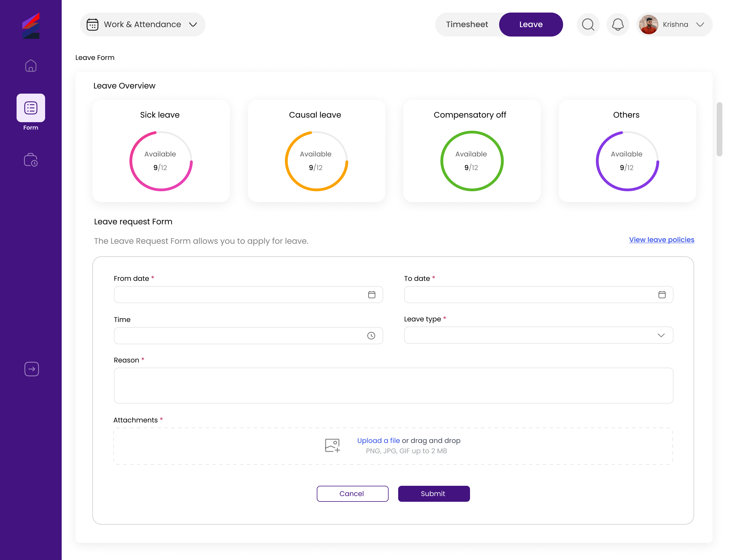Expand the Leave type dropdown
Image resolution: width=731 pixels, height=560 pixels.
(538, 335)
